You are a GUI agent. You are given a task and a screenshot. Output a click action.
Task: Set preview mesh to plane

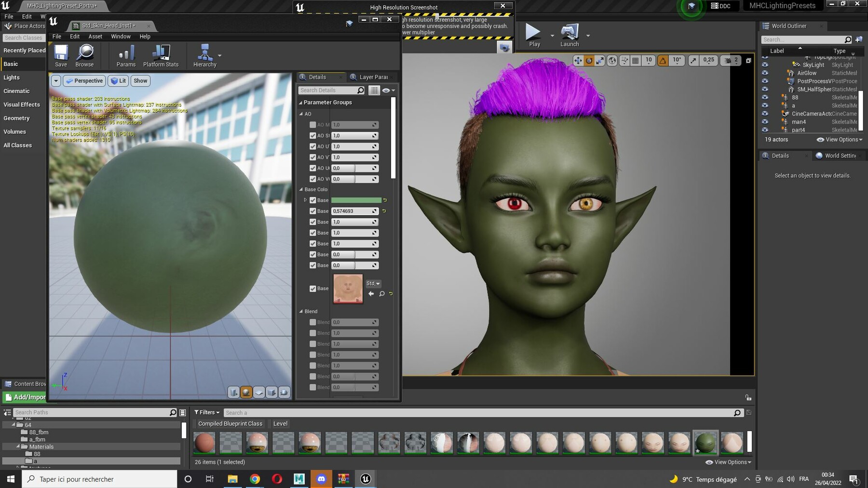click(x=259, y=393)
